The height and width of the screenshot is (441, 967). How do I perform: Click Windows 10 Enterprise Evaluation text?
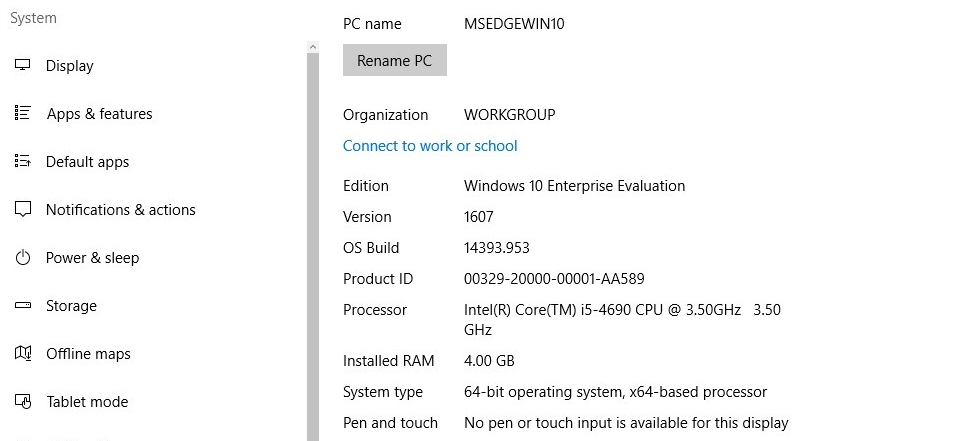(574, 186)
